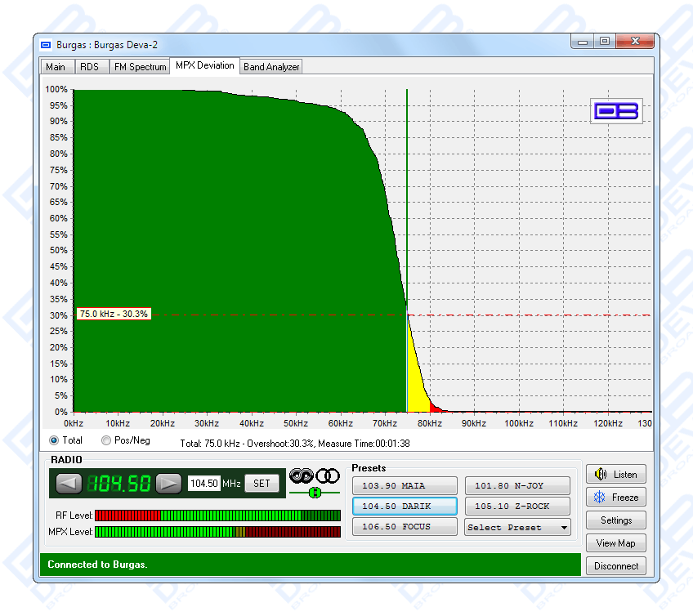The height and width of the screenshot is (616, 693).
Task: Switch to the FM Spectrum tab
Action: pos(140,67)
